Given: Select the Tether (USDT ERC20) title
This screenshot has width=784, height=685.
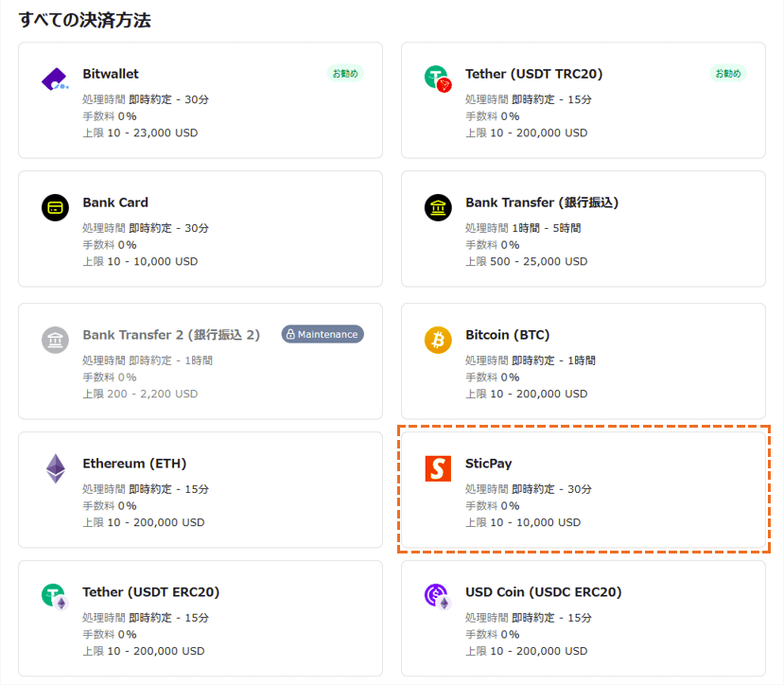Looking at the screenshot, I should point(151,592).
